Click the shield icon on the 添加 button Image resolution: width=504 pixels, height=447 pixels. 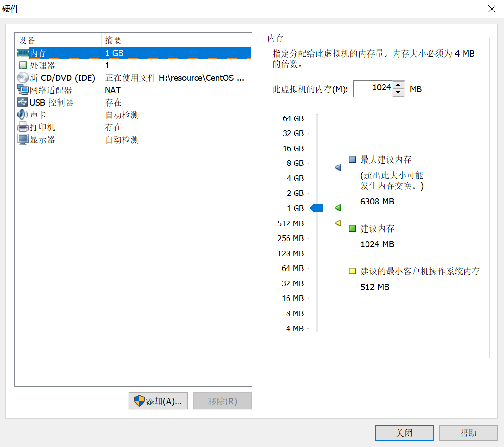[139, 401]
